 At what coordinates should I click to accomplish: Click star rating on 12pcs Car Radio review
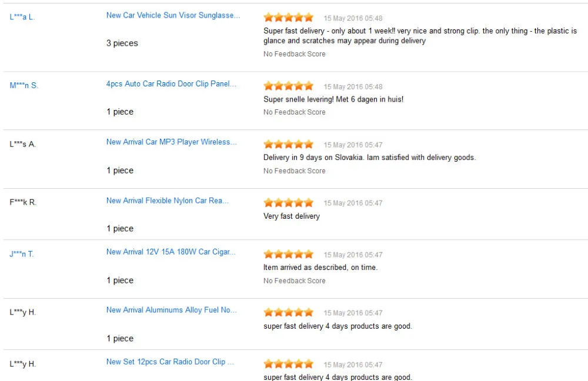click(x=288, y=364)
